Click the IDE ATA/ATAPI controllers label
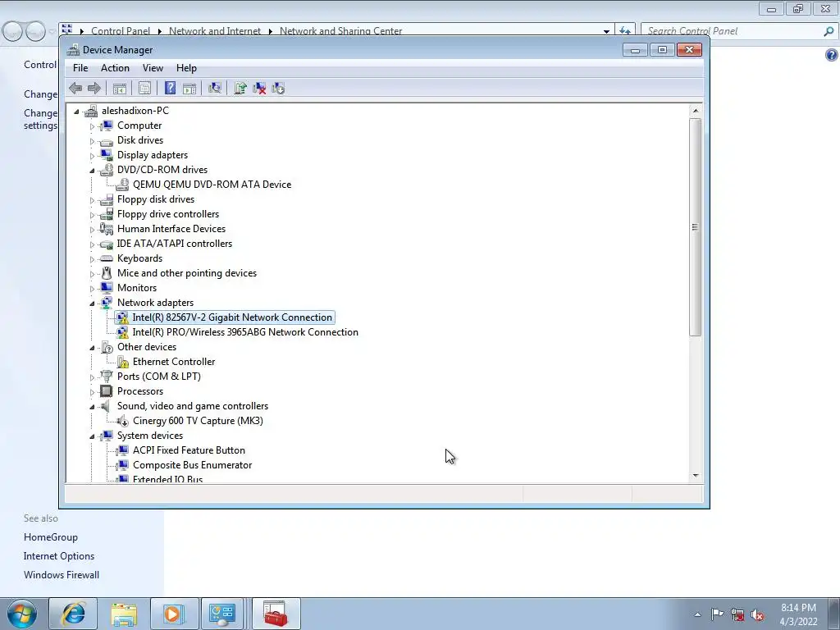Screen dimensions: 840x630 pos(175,243)
